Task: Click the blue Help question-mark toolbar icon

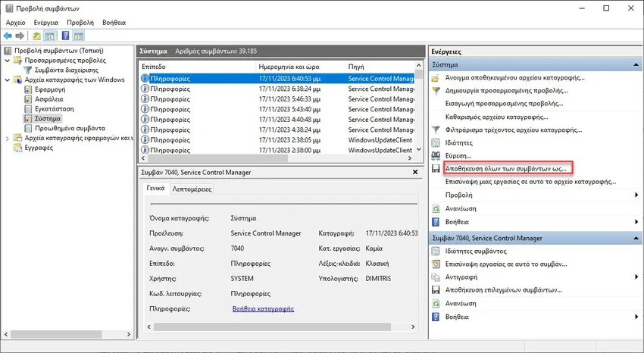Action: click(x=65, y=36)
